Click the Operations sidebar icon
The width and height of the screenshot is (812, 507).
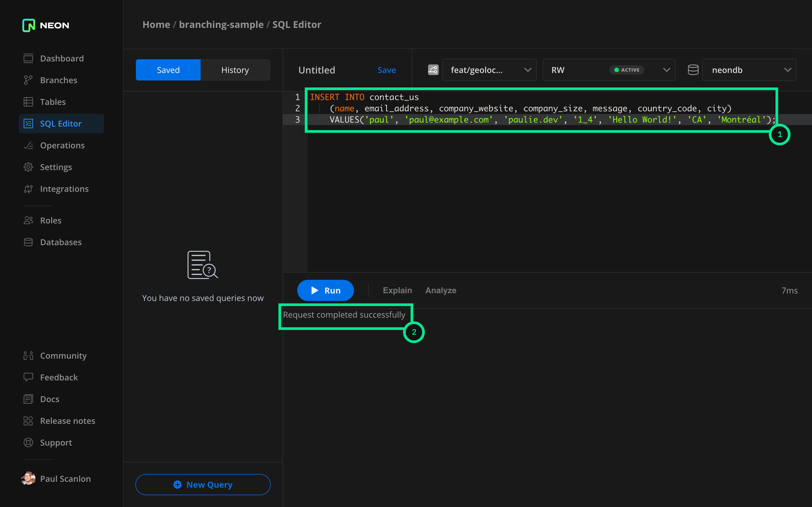(x=28, y=145)
